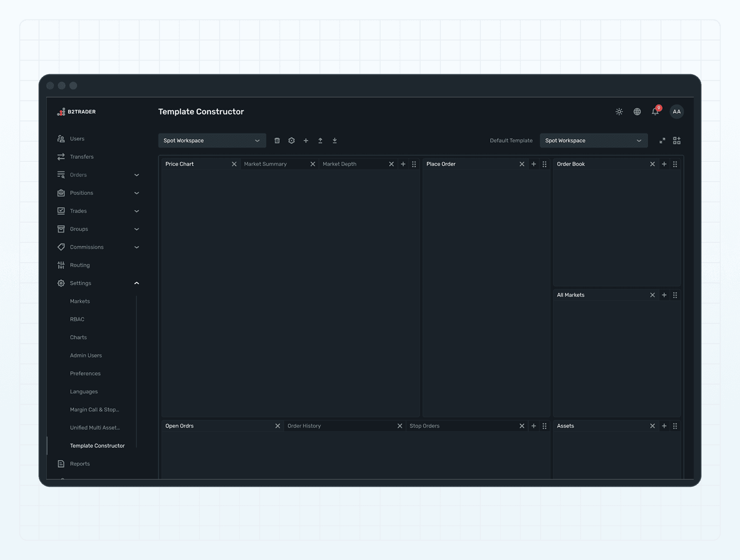Click Order Book panel drag handle
The image size is (740, 560).
[x=675, y=164]
